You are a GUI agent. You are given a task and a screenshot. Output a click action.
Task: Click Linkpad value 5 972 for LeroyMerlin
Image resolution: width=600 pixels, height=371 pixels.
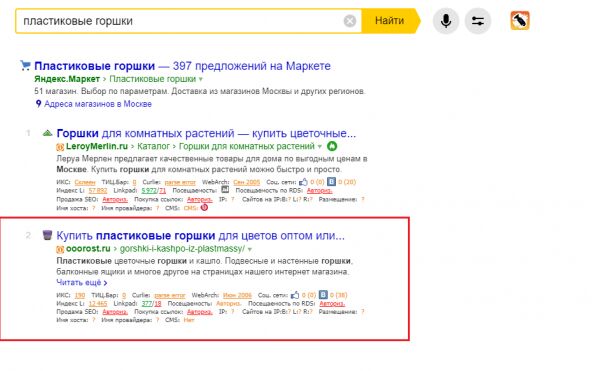point(149,190)
